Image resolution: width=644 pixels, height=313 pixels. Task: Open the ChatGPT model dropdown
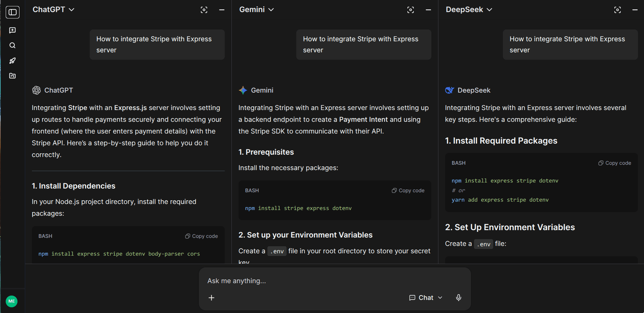pyautogui.click(x=53, y=10)
